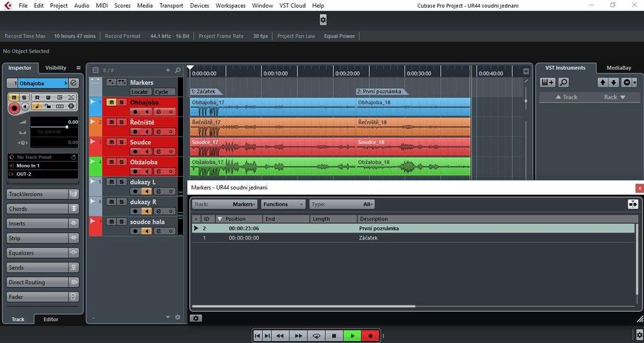Click Go to next marker transport button

click(x=267, y=335)
